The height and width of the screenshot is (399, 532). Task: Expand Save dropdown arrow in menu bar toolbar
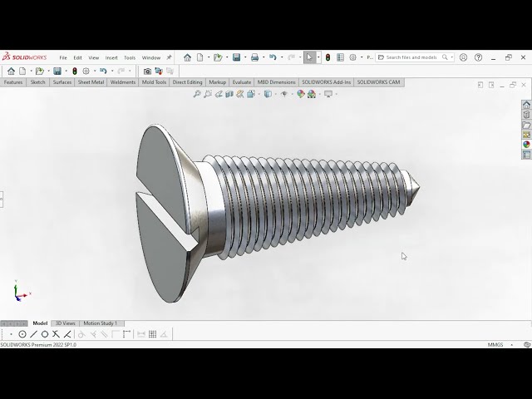click(x=245, y=57)
